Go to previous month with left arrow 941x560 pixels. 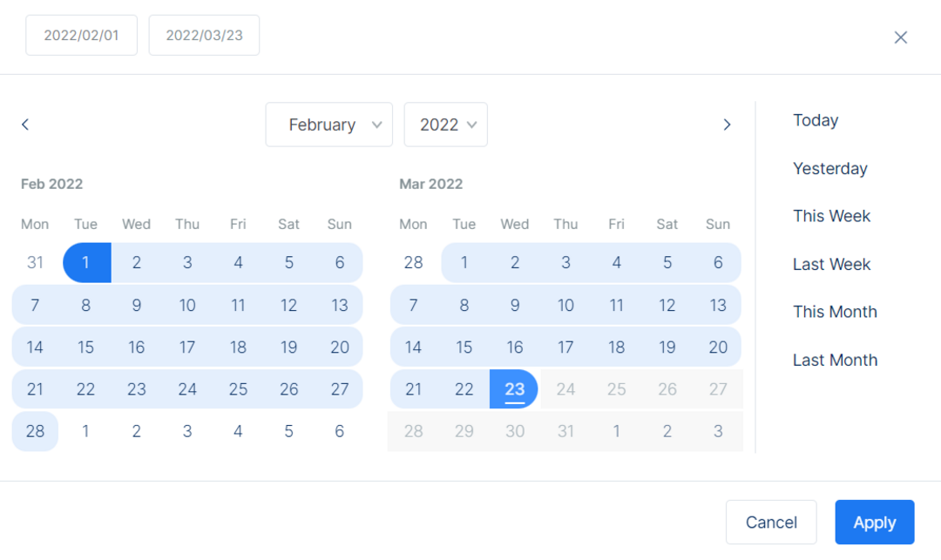[x=25, y=125]
